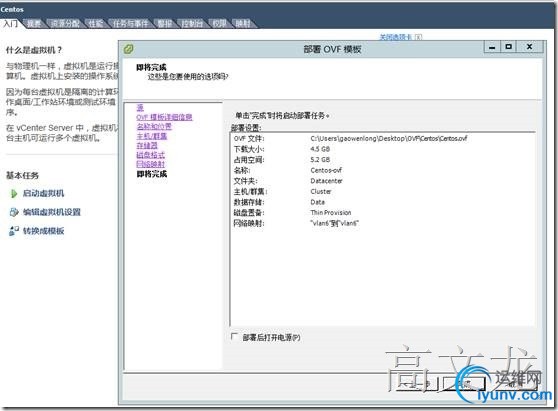558x411 pixels.
Task: Open the 任务与事件 tab
Action: click(130, 23)
